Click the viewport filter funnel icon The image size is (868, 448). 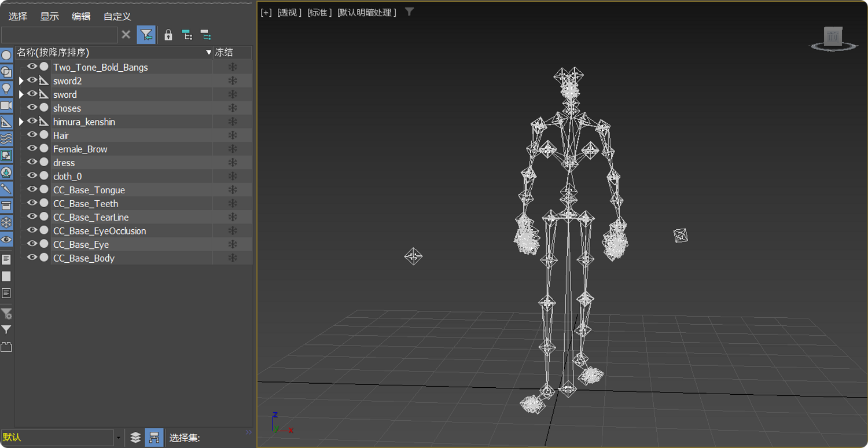409,12
